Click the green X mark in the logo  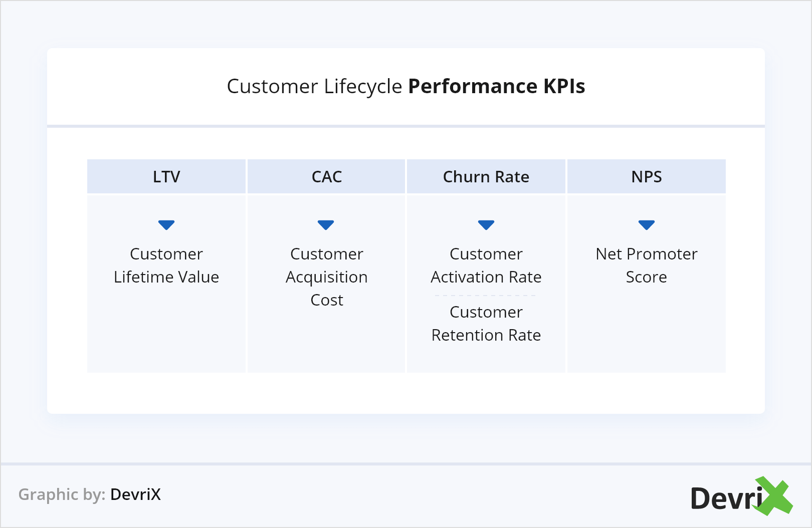[x=775, y=496]
